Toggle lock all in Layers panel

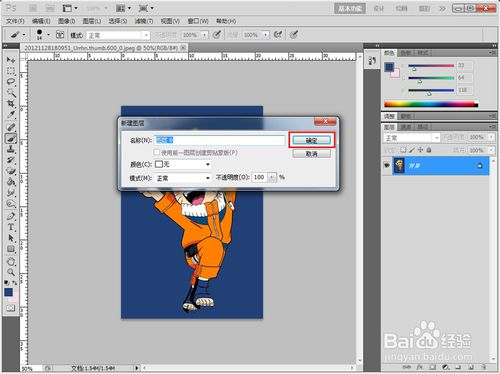[x=429, y=150]
